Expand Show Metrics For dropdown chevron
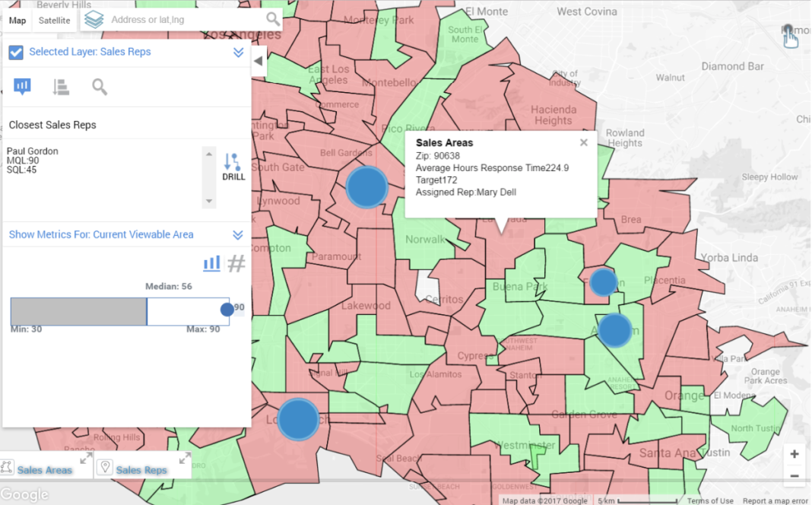The image size is (812, 505). 238,235
